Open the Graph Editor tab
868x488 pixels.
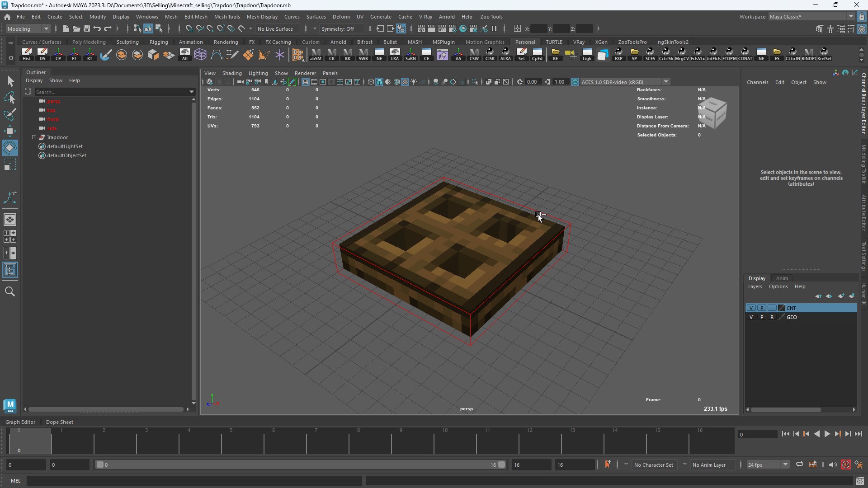[20, 422]
